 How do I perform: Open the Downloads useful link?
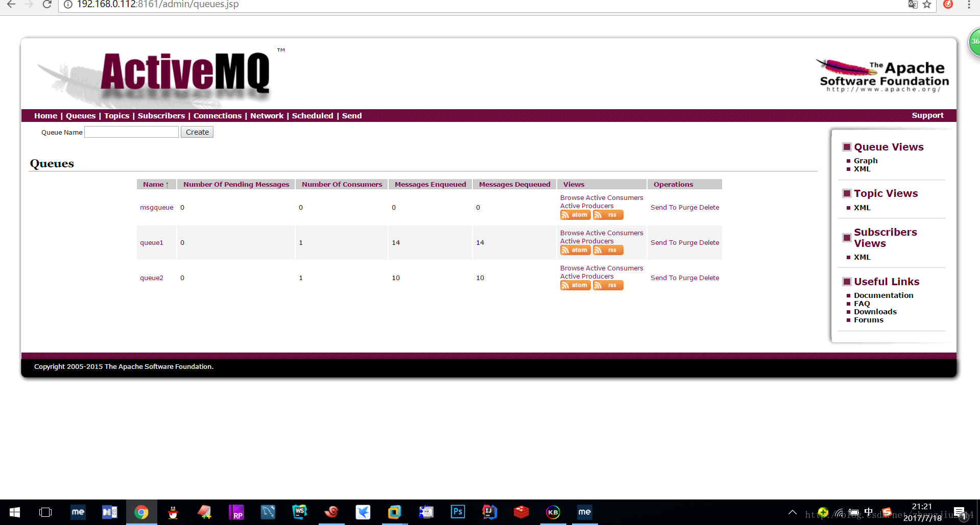tap(875, 312)
